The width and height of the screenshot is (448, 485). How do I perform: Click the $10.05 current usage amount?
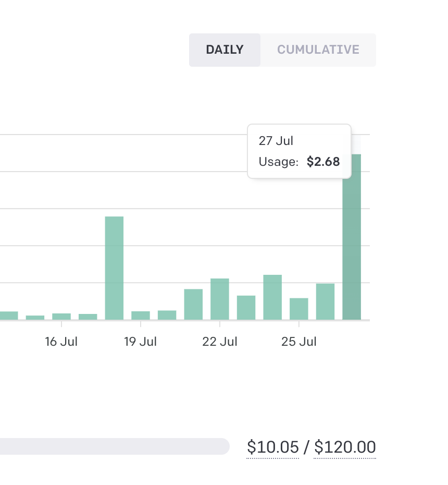coord(273,447)
